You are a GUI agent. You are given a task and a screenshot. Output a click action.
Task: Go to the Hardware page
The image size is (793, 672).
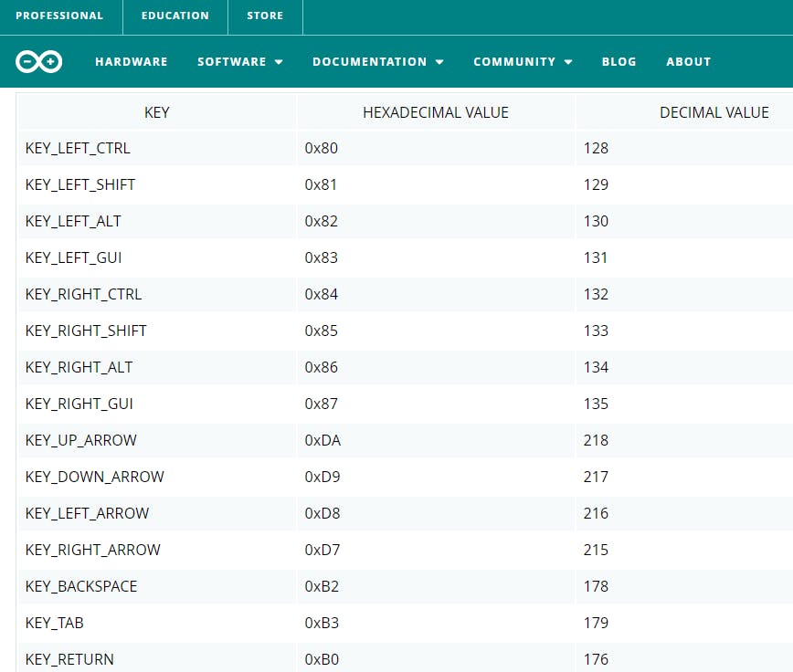(x=132, y=62)
